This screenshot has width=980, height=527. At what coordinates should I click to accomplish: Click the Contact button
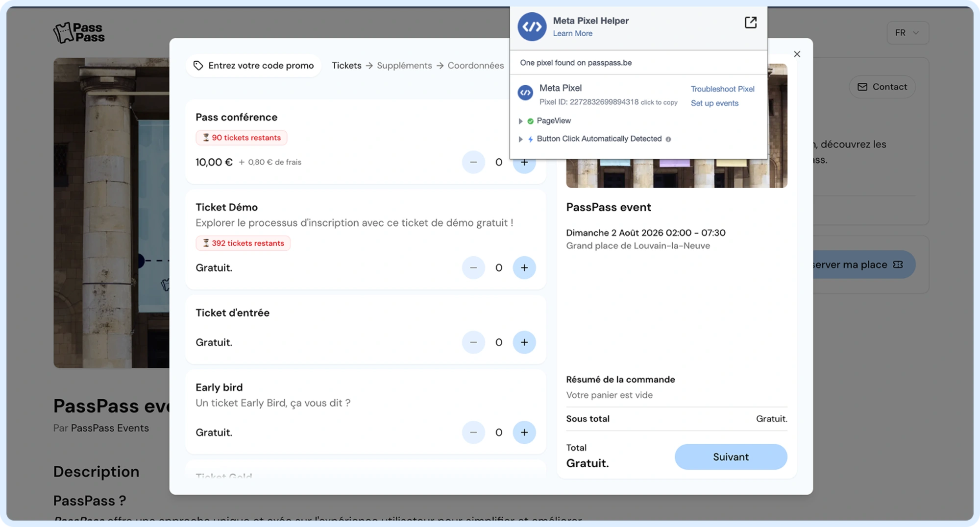(x=882, y=87)
